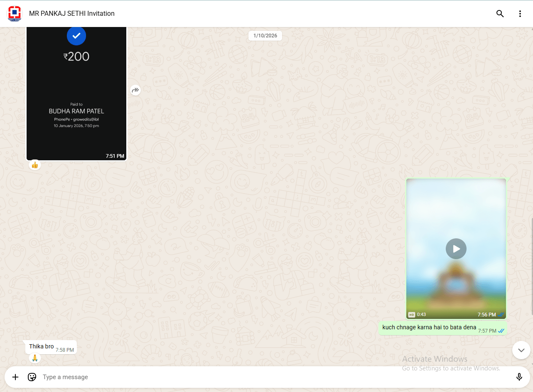Click the 1/10/2026 date chip
The height and width of the screenshot is (392, 533).
point(265,36)
